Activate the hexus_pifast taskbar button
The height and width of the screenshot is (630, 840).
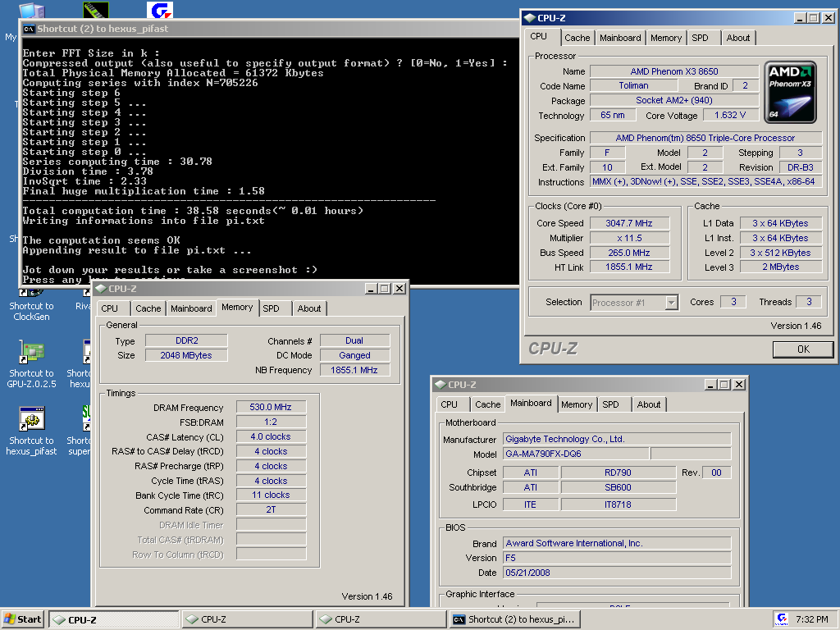click(514, 619)
